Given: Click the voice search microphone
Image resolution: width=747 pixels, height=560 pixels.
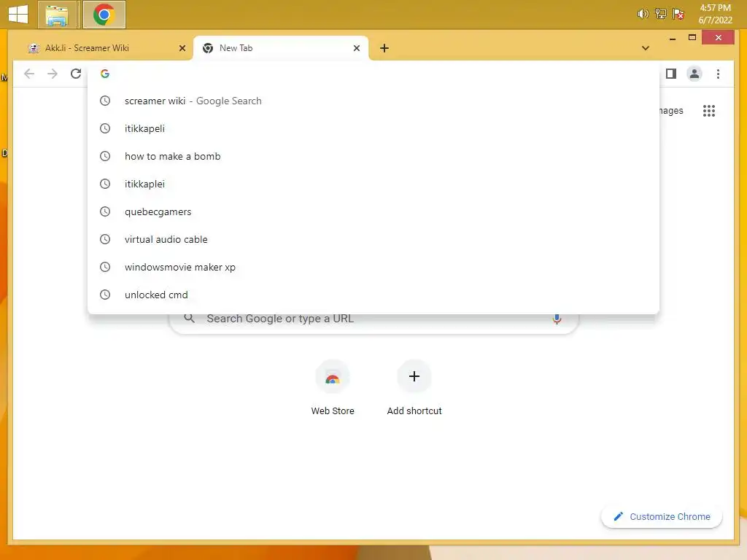Looking at the screenshot, I should [557, 319].
